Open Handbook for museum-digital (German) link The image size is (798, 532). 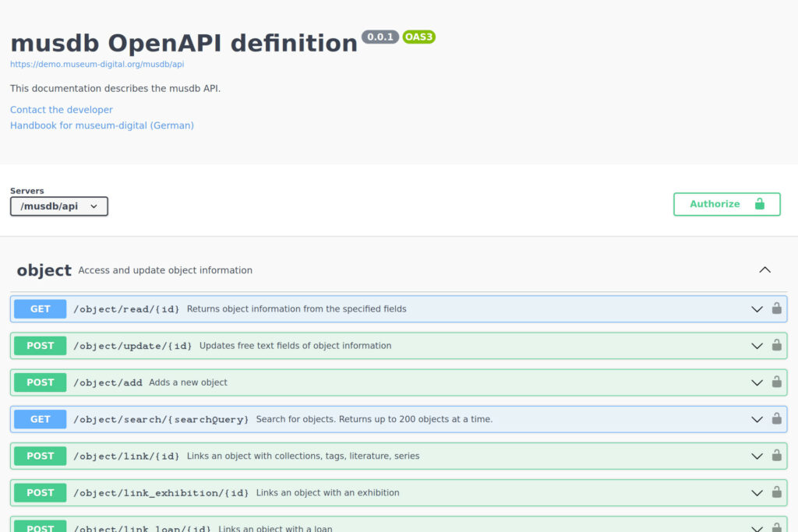102,125
